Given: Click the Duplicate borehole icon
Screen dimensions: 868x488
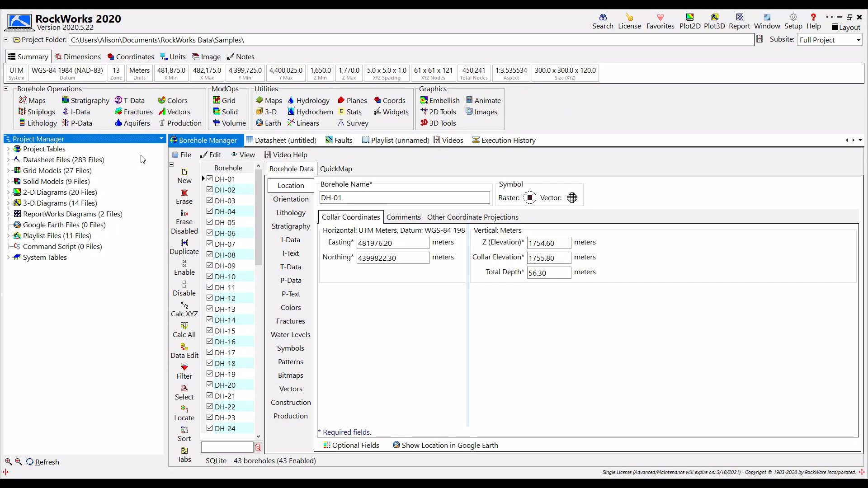Looking at the screenshot, I should click(184, 247).
